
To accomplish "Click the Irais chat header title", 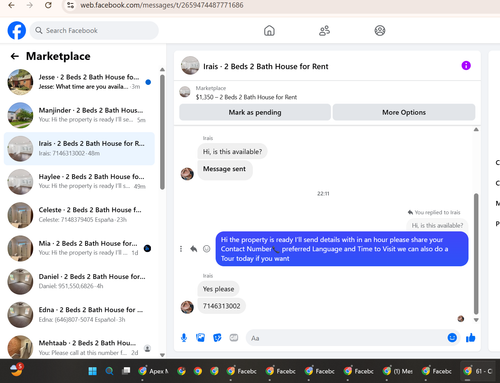I will (x=266, y=66).
